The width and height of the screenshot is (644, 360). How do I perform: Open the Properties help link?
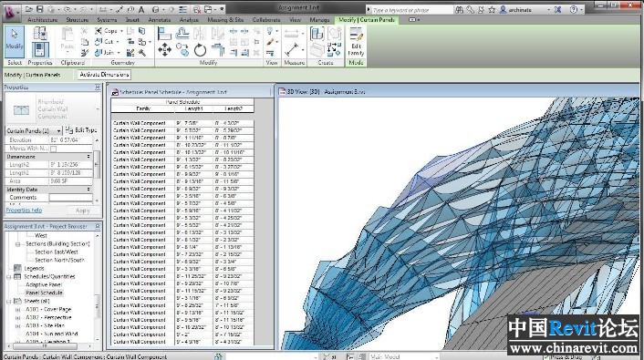click(24, 211)
